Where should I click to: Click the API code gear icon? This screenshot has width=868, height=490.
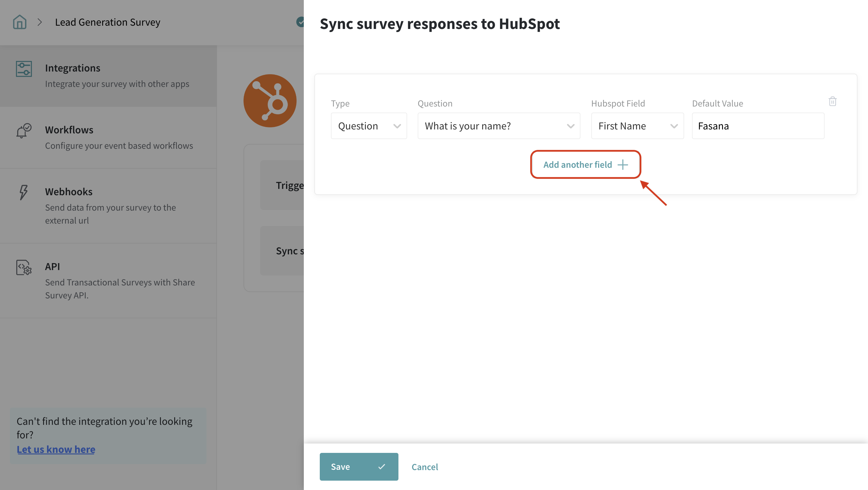coord(24,267)
